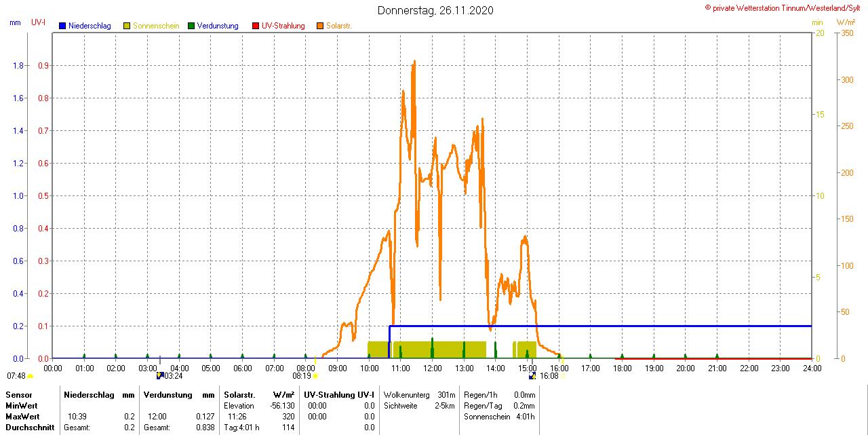Click the Durchschnitt row label
The height and width of the screenshot is (435, 868).
coord(29,428)
